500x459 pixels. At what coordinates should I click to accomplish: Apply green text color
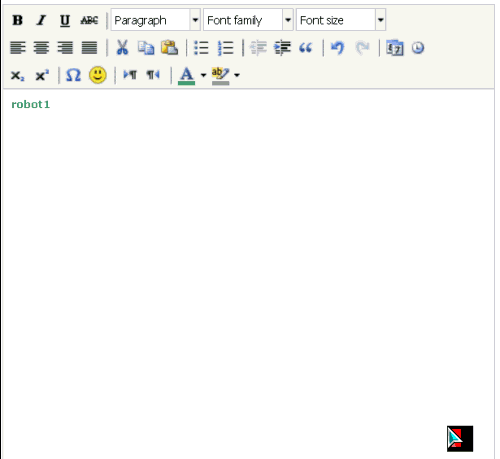(x=187, y=76)
